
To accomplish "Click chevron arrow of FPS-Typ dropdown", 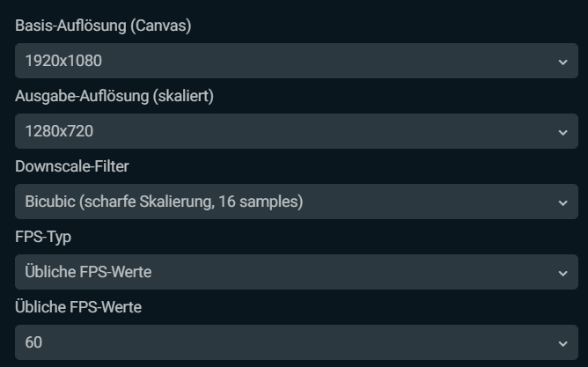I will 562,273.
